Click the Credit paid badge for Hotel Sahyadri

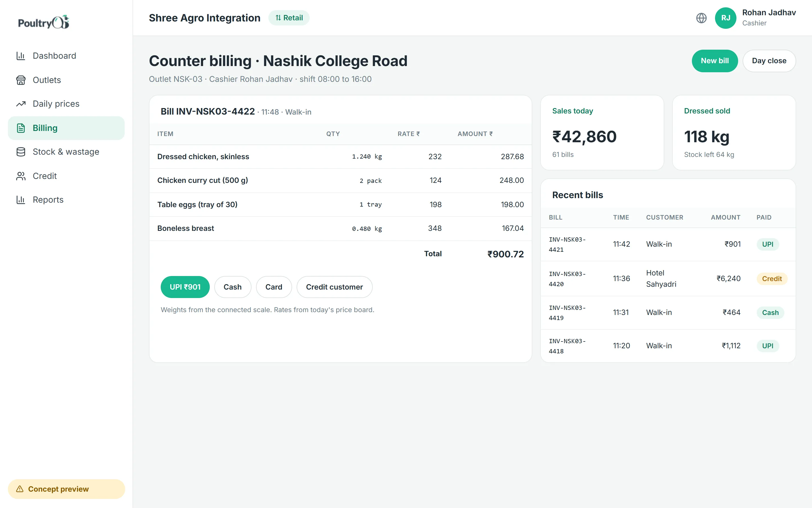pos(772,279)
